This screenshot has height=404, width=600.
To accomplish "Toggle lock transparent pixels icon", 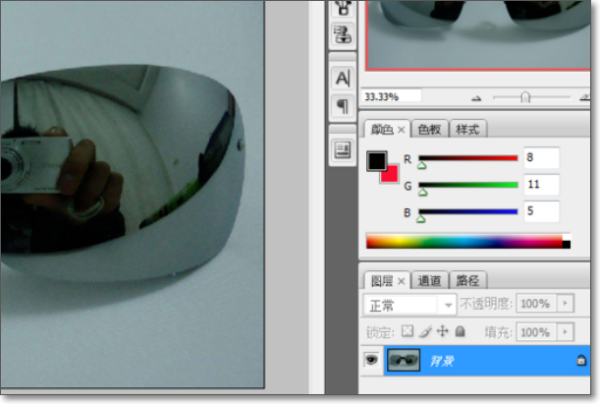I will pyautogui.click(x=407, y=330).
